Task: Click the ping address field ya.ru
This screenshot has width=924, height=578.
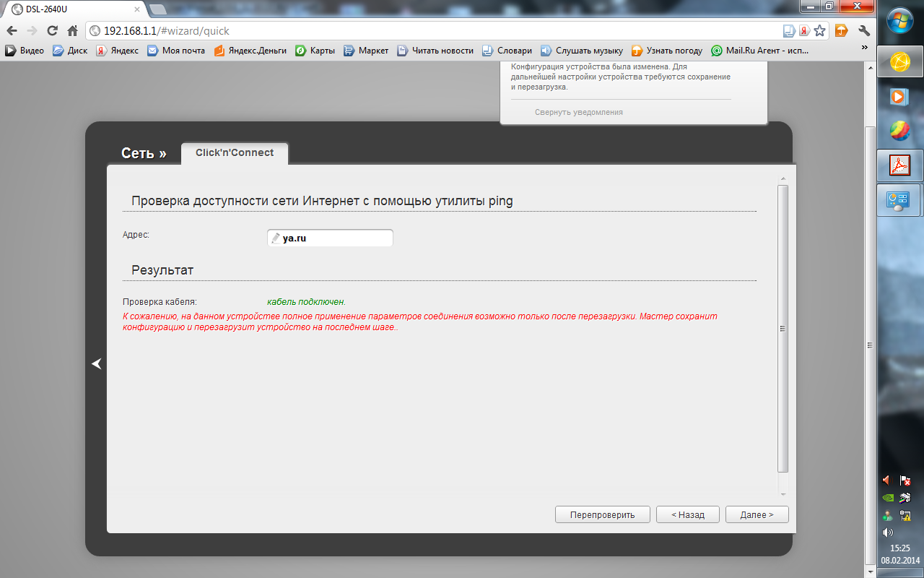Action: point(331,238)
